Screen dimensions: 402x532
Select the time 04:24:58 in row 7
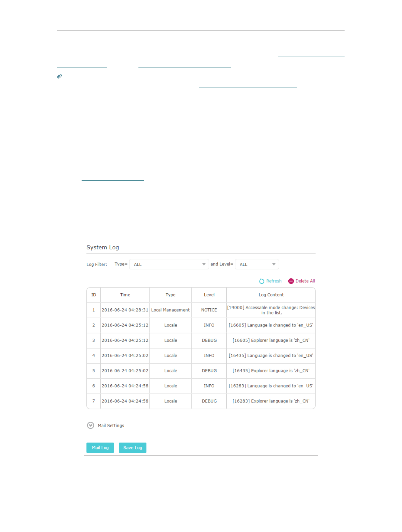125,401
